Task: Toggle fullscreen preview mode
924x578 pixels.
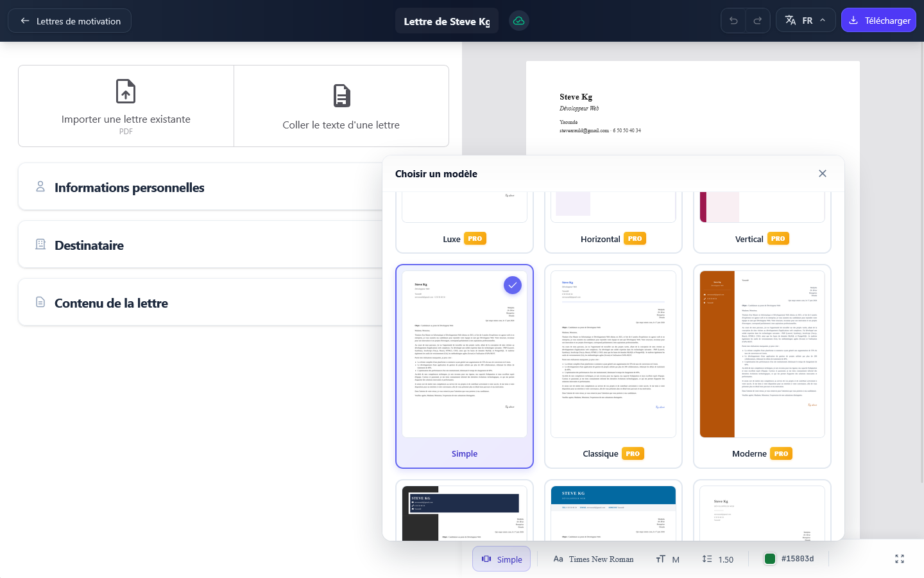Action: [900, 559]
